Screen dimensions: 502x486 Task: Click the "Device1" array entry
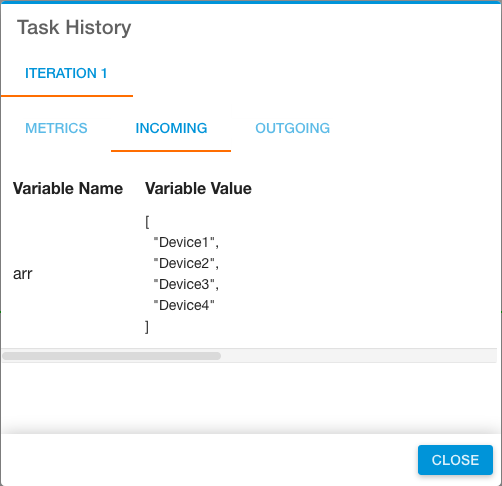coord(186,242)
